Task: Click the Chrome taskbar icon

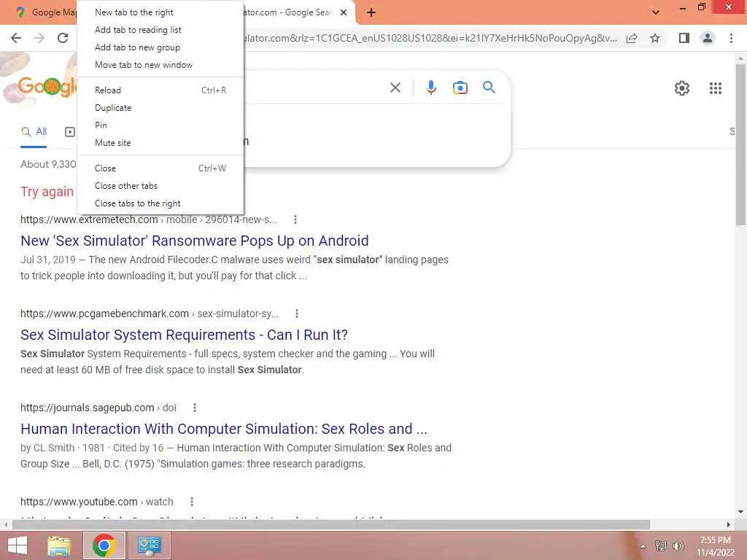Action: (104, 545)
